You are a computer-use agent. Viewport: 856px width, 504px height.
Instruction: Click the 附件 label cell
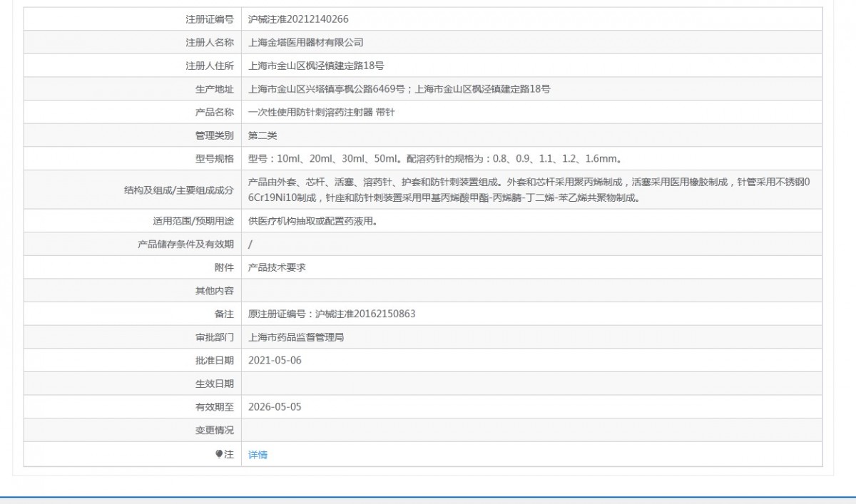click(133, 267)
